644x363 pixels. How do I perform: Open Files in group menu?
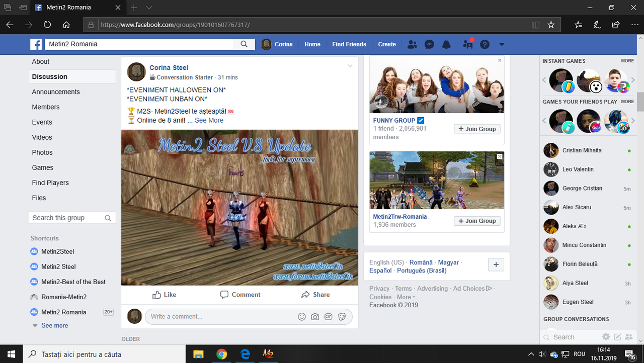[39, 198]
